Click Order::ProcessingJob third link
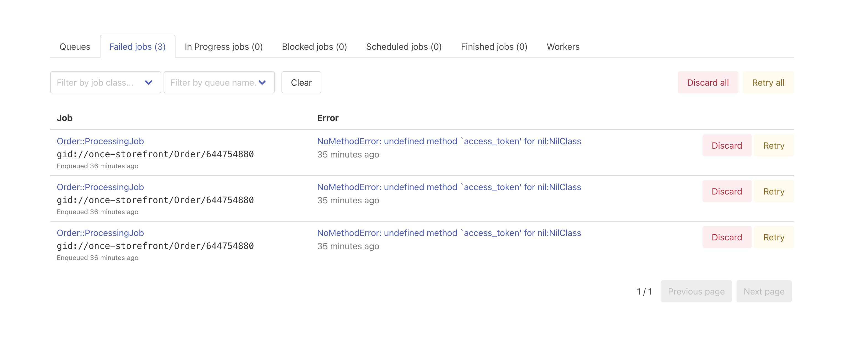The height and width of the screenshot is (352, 868). [100, 233]
